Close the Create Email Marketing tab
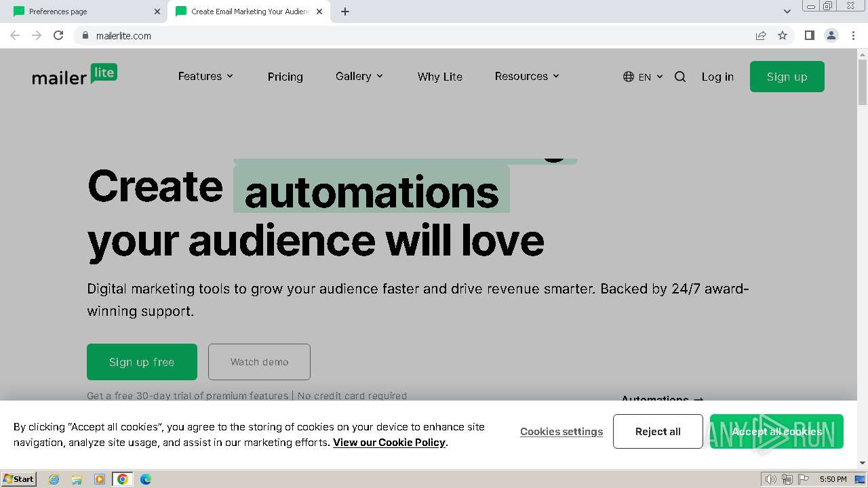 tap(319, 12)
